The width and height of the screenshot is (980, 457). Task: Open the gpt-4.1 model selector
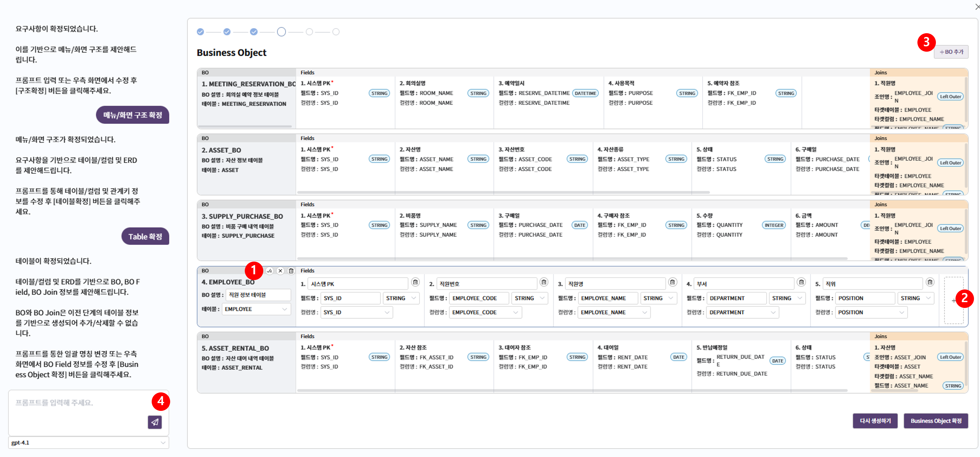(x=89, y=443)
